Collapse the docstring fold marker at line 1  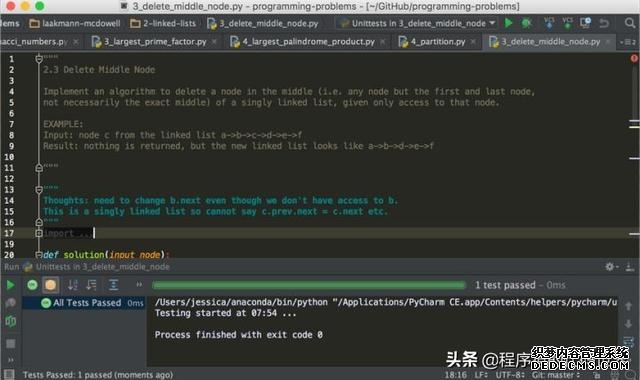tap(39, 59)
